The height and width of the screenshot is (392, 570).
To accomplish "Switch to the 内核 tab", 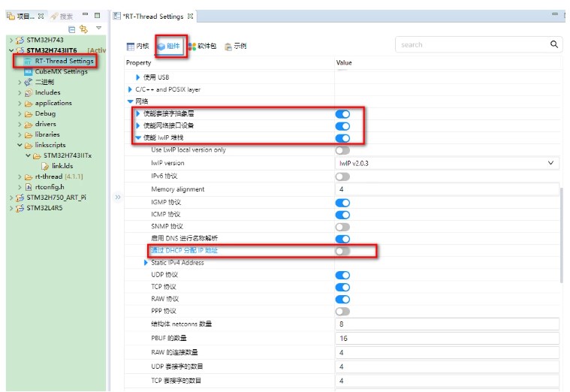I will (137, 46).
